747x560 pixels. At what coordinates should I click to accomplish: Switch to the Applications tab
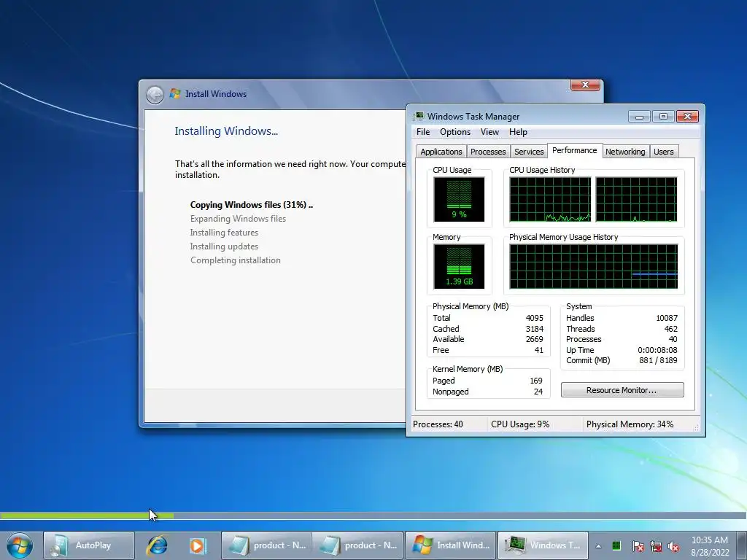point(441,152)
